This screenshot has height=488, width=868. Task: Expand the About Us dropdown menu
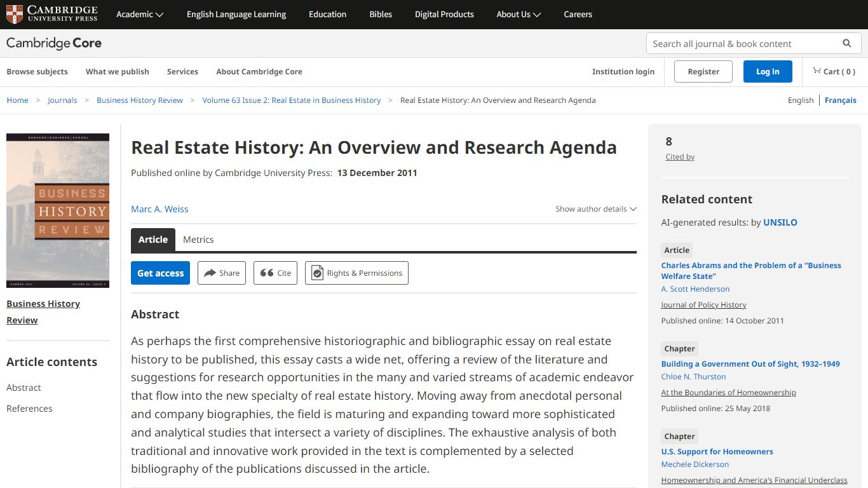[x=519, y=14]
